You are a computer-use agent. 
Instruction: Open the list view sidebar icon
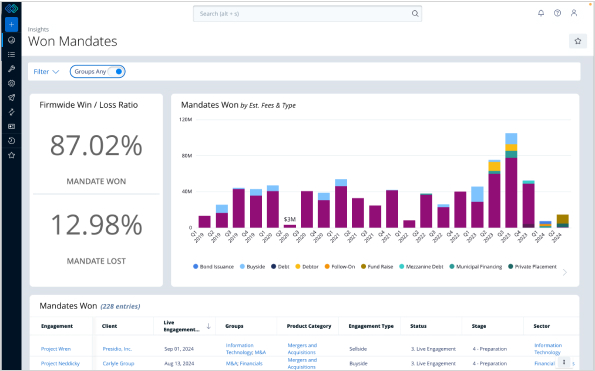click(11, 55)
